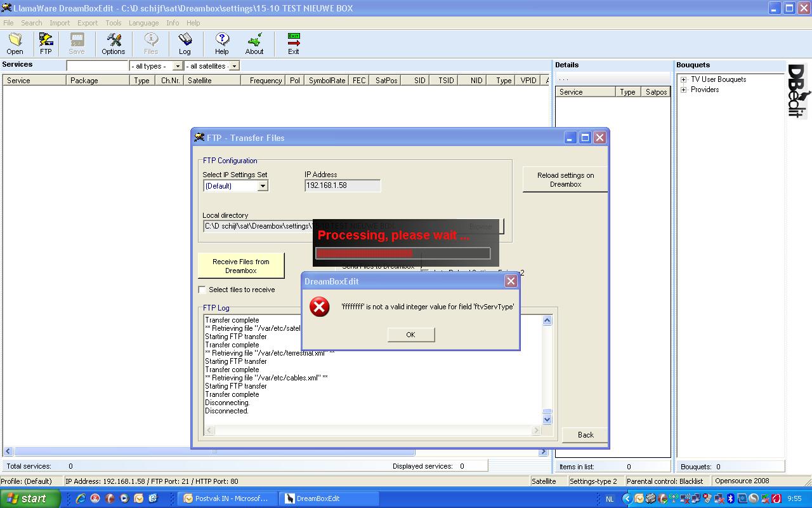Click the green wireless antenna tray icon
The width and height of the screenshot is (812, 508).
[674, 498]
